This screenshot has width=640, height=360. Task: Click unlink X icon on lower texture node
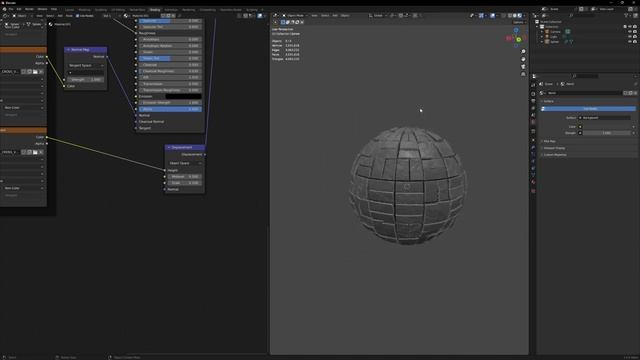click(x=41, y=152)
